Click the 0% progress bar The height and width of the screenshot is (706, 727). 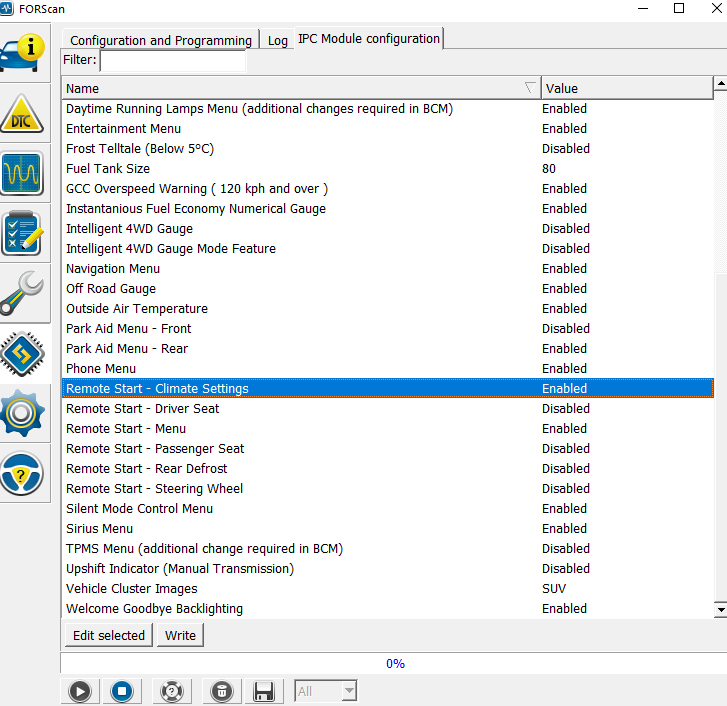pyautogui.click(x=394, y=663)
